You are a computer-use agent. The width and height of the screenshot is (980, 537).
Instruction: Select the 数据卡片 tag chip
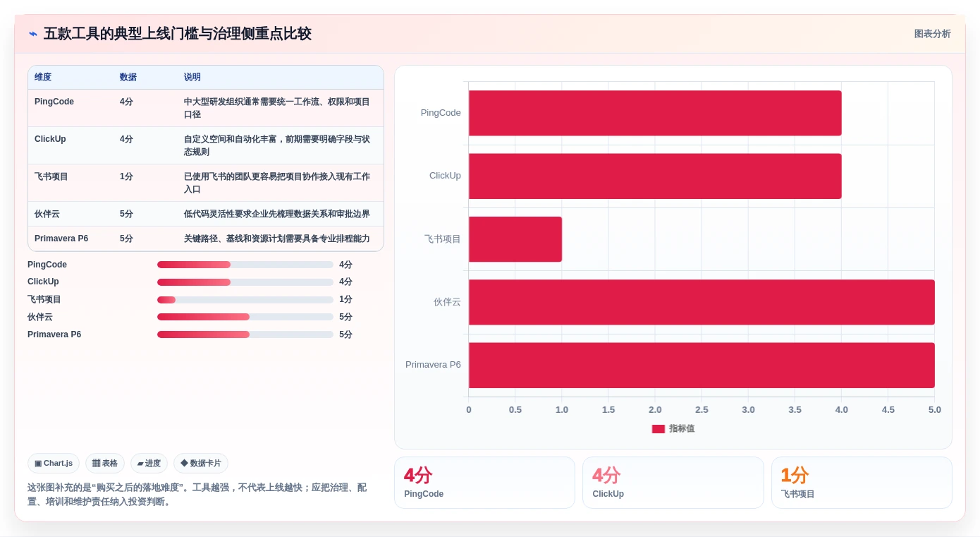[201, 464]
